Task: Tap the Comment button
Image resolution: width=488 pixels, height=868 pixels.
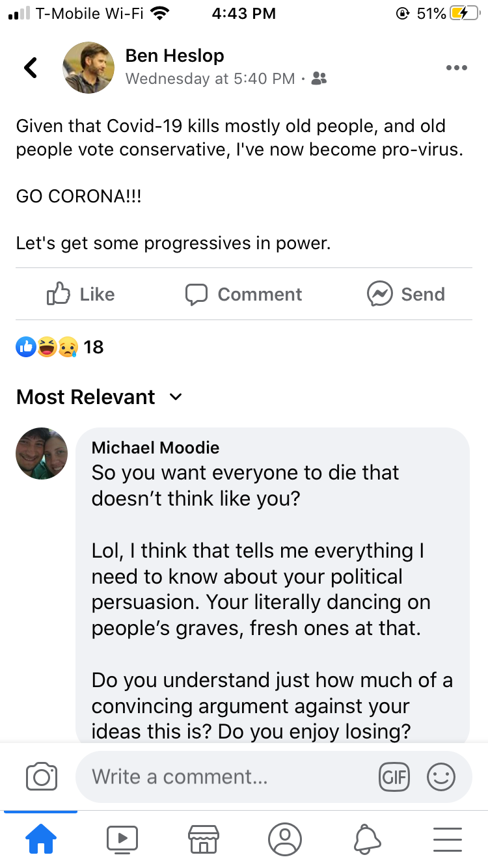Action: pyautogui.click(x=244, y=294)
